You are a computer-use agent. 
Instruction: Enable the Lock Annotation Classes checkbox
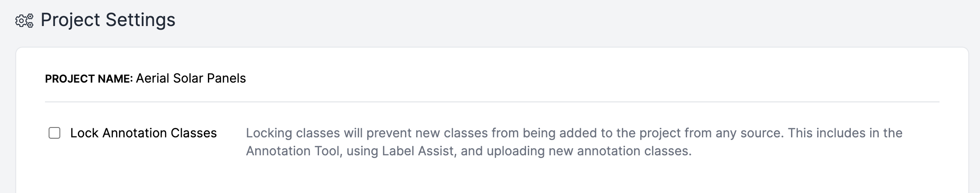54,133
